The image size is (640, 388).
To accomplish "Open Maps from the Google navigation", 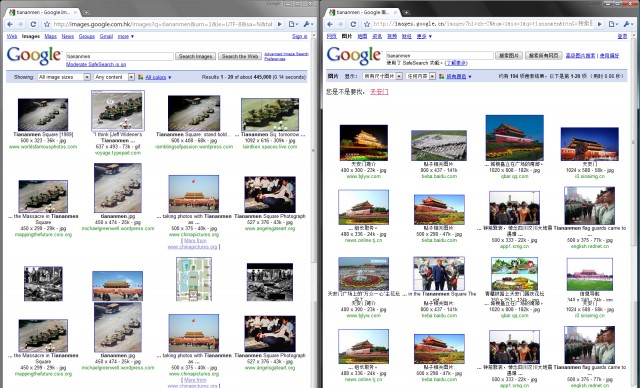I will point(51,36).
